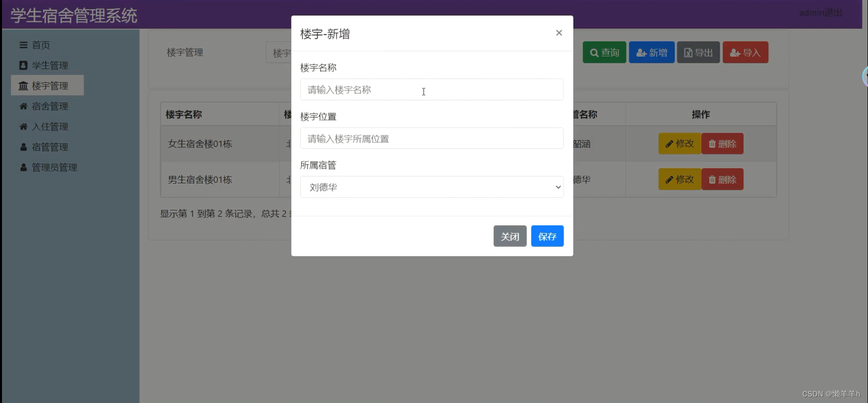Export data with the 导出 button
Viewport: 868px width, 403px height.
[698, 52]
